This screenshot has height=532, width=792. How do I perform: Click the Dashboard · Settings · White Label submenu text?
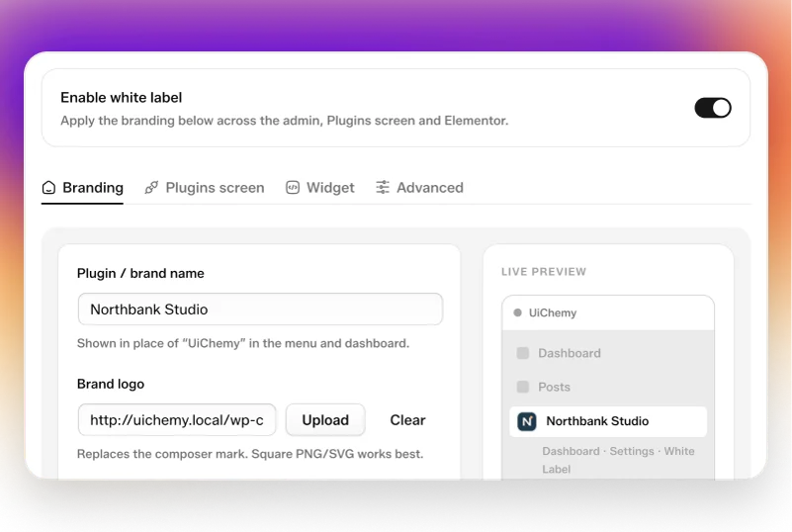[618, 460]
